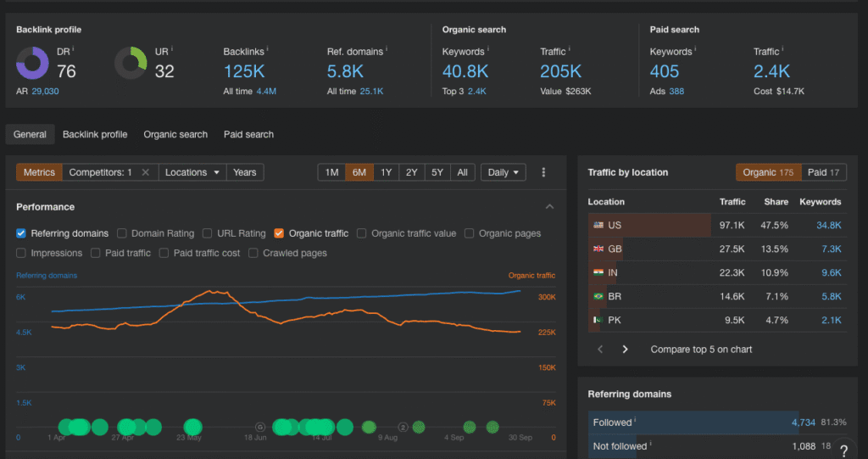Select the 1Y time range button
Viewport: 868px width, 459px height.
point(386,172)
